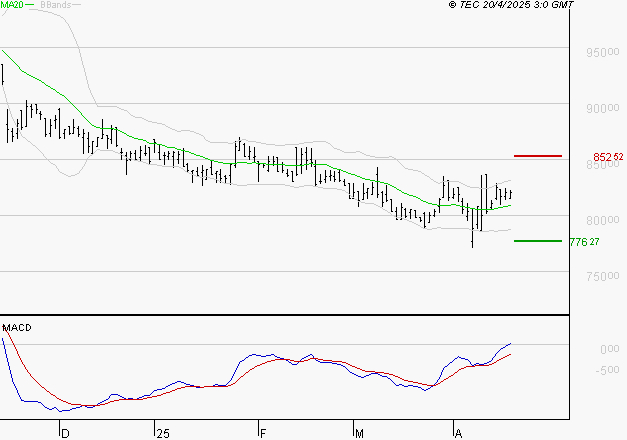Click the 75000 price axis label
This screenshot has width=627, height=440.
[x=603, y=276]
